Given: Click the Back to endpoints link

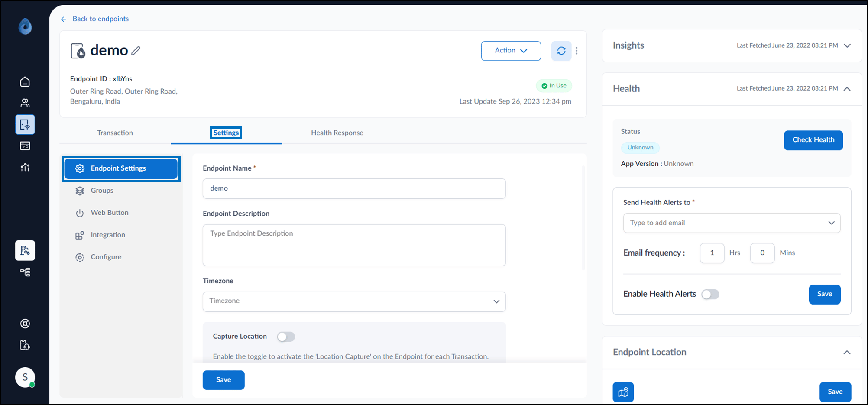Looking at the screenshot, I should point(100,19).
